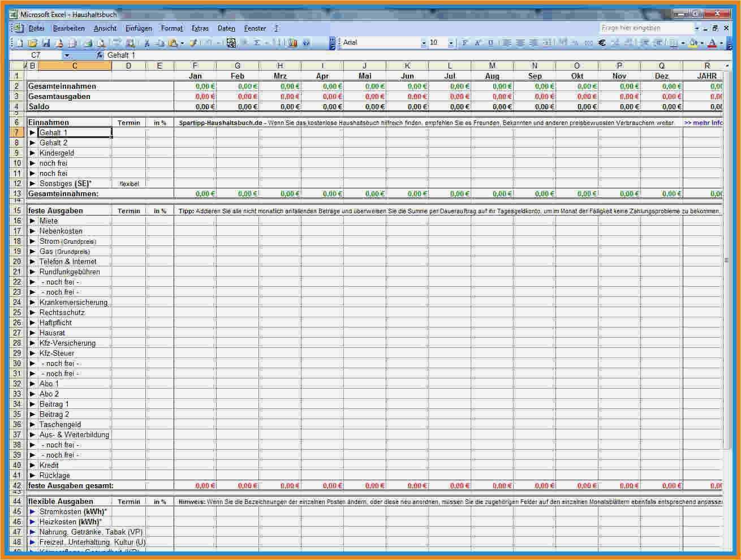
Task: Click the Name Box showing C7
Action: click(x=36, y=55)
